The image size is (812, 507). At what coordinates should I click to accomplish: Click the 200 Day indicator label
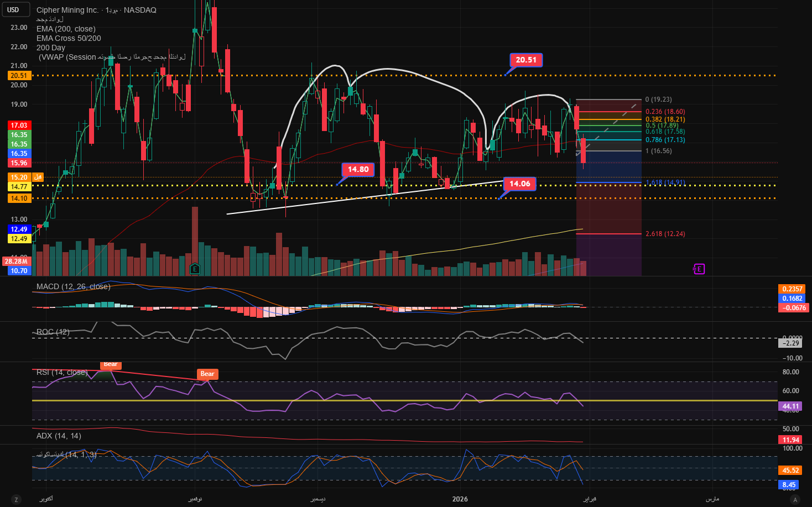click(51, 48)
